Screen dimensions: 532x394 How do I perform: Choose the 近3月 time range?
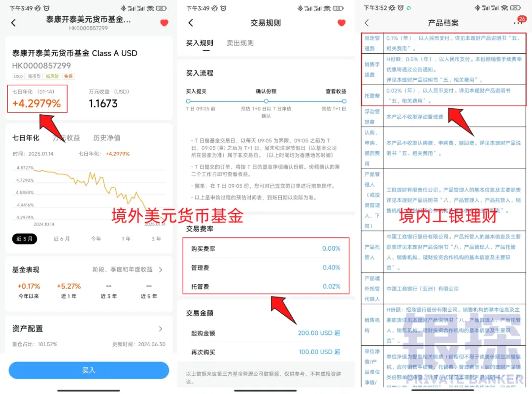coord(25,239)
